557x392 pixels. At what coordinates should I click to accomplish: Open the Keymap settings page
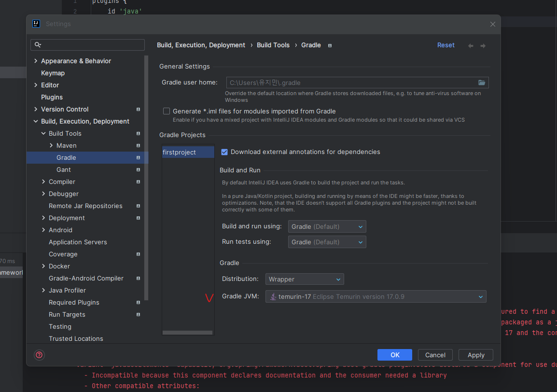pyautogui.click(x=53, y=73)
